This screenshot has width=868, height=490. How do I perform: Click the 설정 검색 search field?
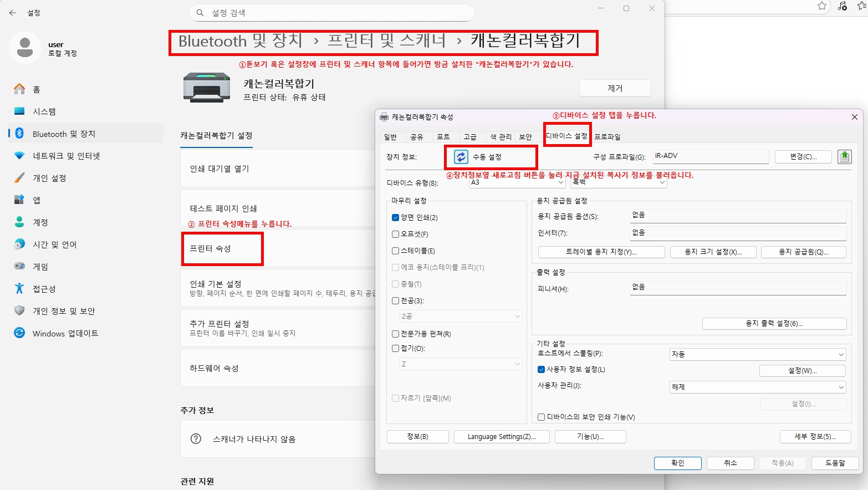point(331,12)
